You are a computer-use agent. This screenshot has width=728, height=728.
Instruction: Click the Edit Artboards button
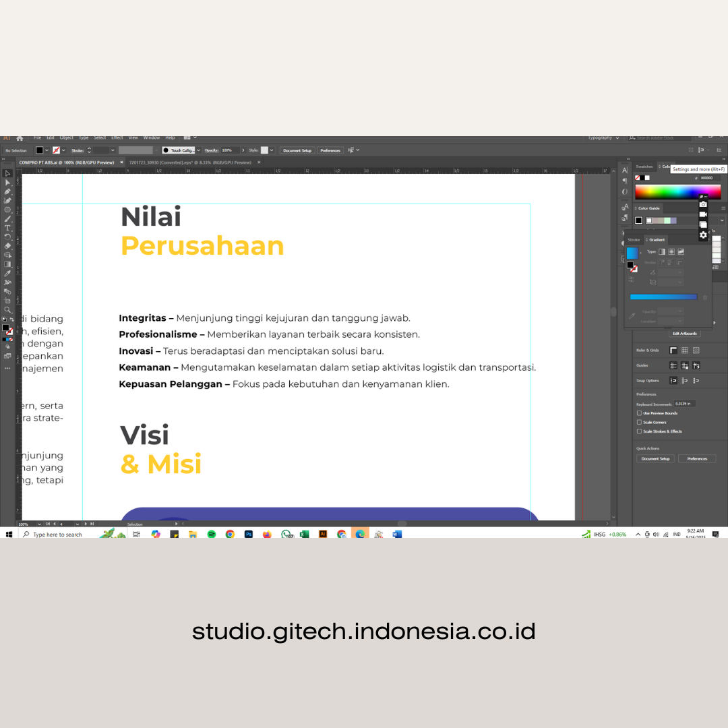click(x=685, y=334)
